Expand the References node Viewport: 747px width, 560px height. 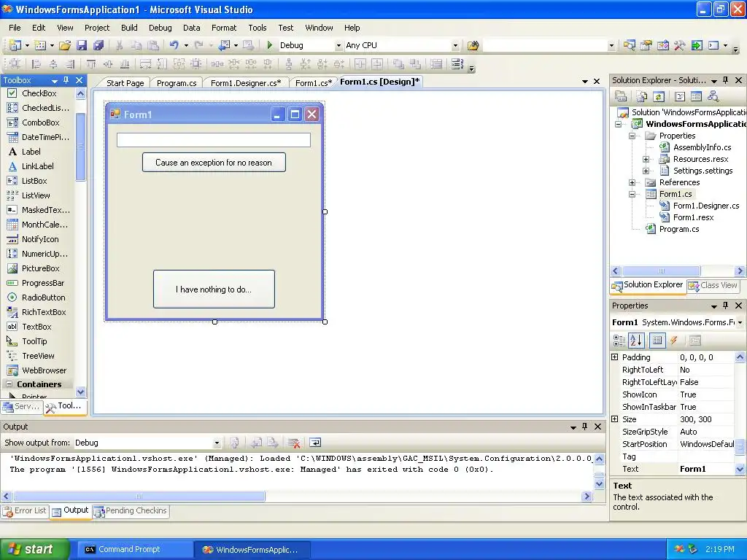tap(632, 182)
